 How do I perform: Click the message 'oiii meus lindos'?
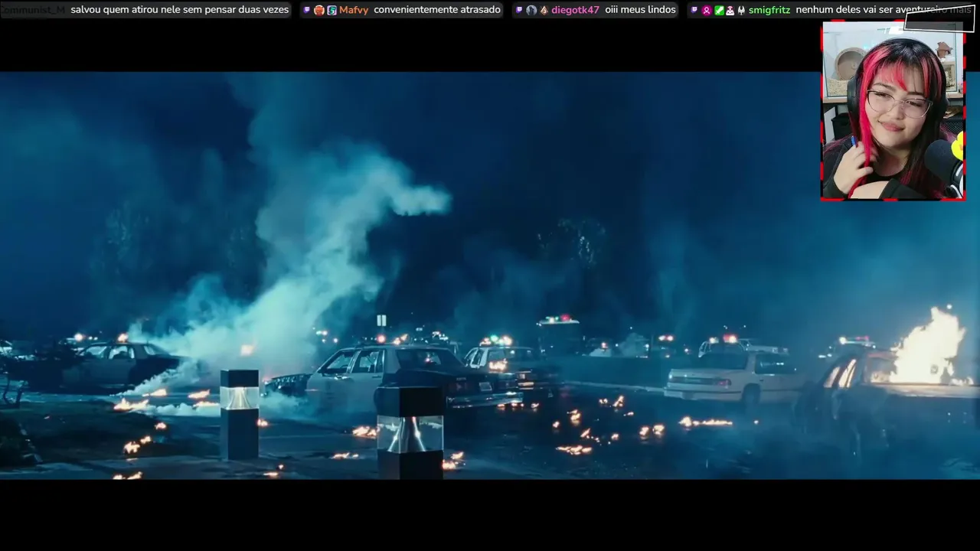point(640,10)
